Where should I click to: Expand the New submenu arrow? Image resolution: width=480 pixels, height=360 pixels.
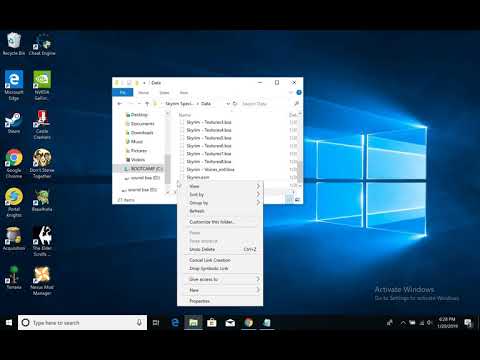[x=258, y=290]
